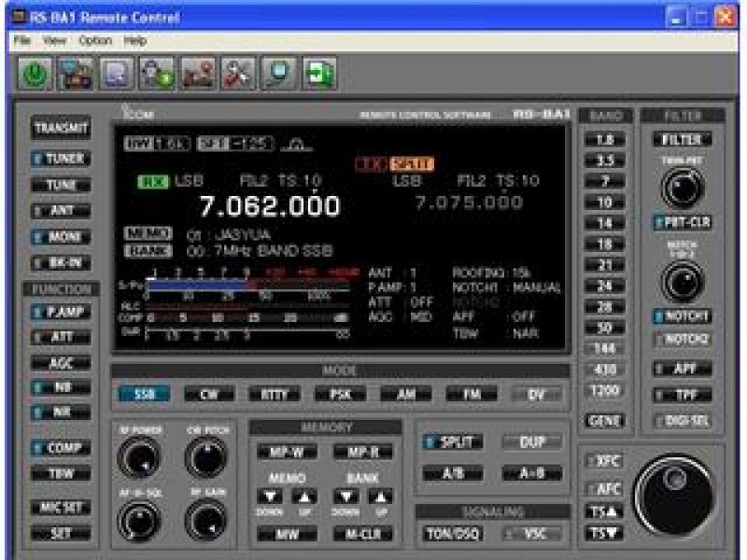Select FM mode
This screenshot has width=747, height=560.
coord(472,394)
